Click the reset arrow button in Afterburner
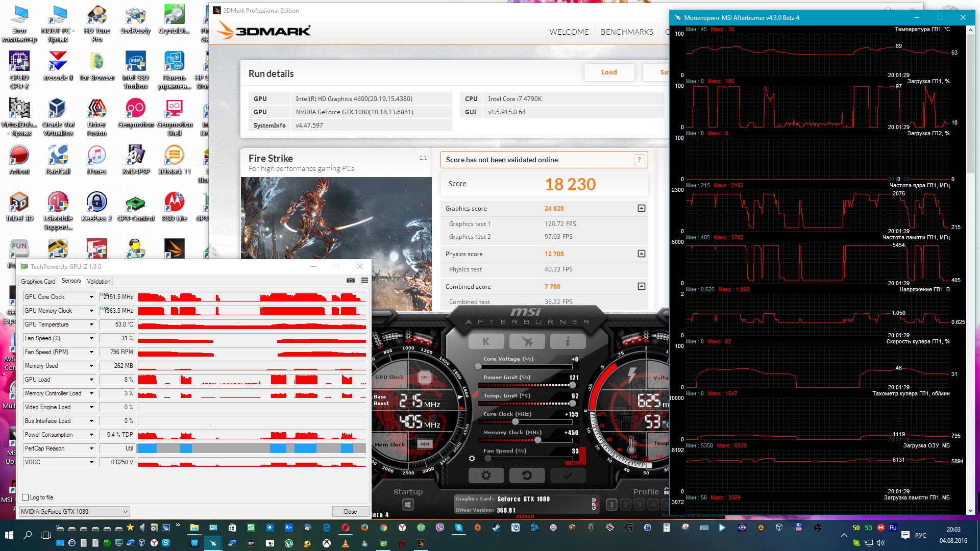The image size is (980, 551). click(x=527, y=475)
